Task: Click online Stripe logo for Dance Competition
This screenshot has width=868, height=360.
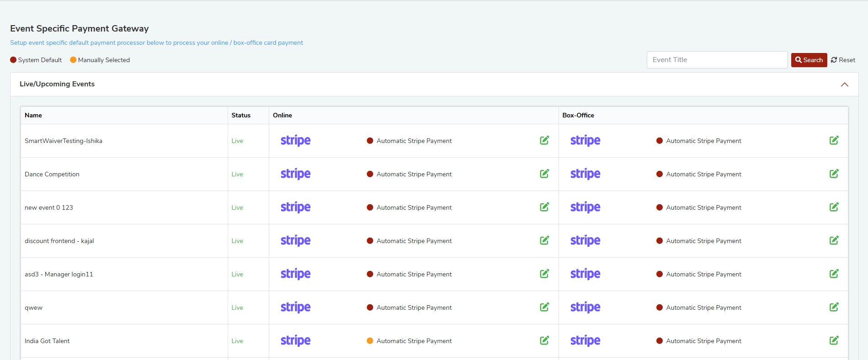Action: [x=296, y=174]
